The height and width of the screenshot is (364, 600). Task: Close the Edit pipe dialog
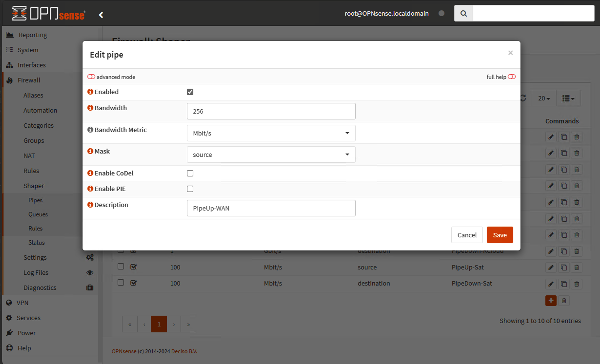[x=510, y=53]
